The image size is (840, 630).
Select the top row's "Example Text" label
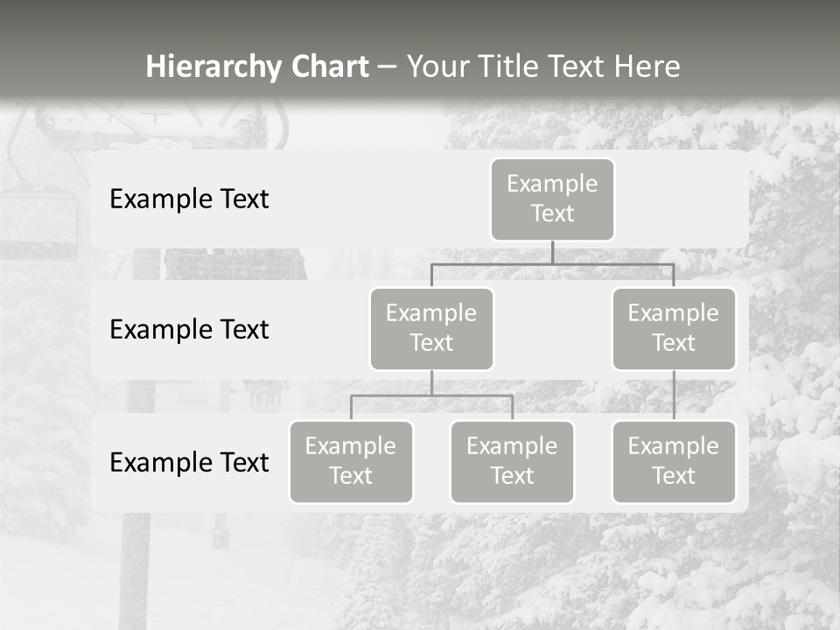(189, 199)
